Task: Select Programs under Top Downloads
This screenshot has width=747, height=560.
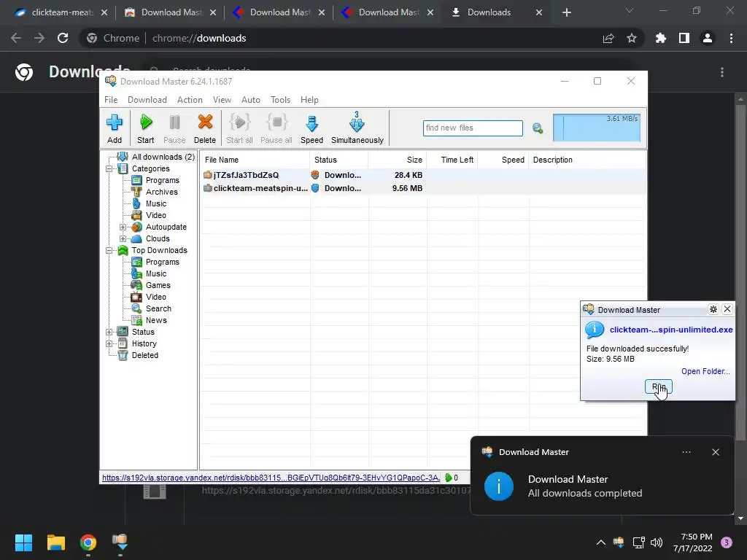Action: tap(163, 262)
